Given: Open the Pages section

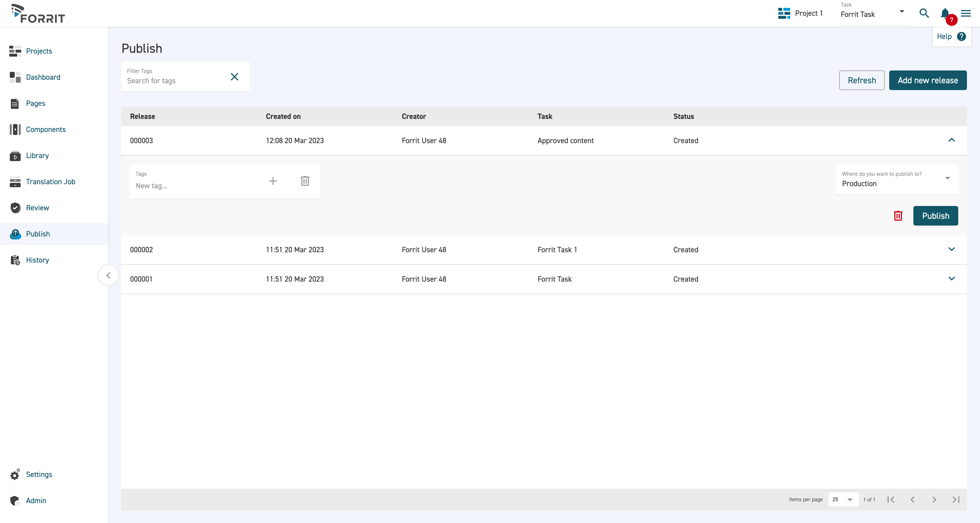Looking at the screenshot, I should click(35, 103).
